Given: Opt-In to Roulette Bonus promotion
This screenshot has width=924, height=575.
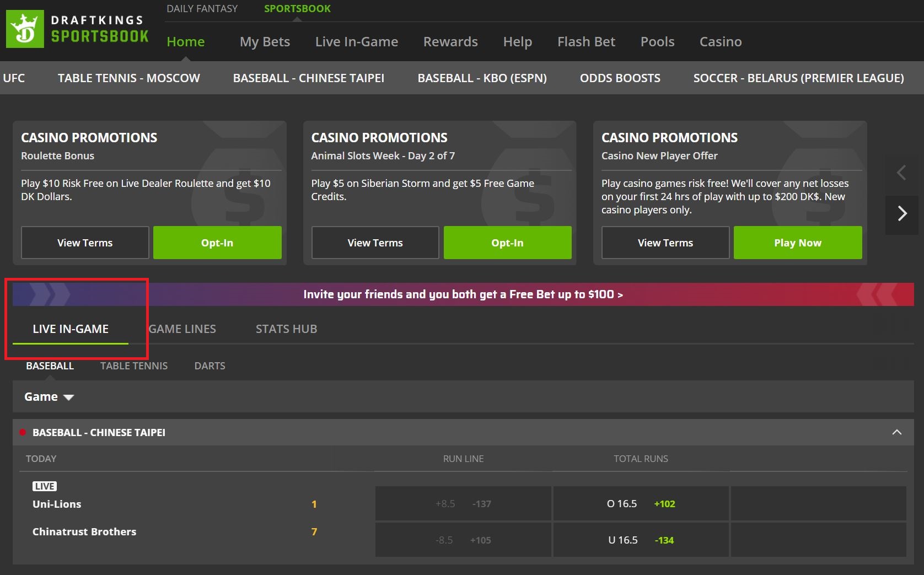Looking at the screenshot, I should [217, 243].
